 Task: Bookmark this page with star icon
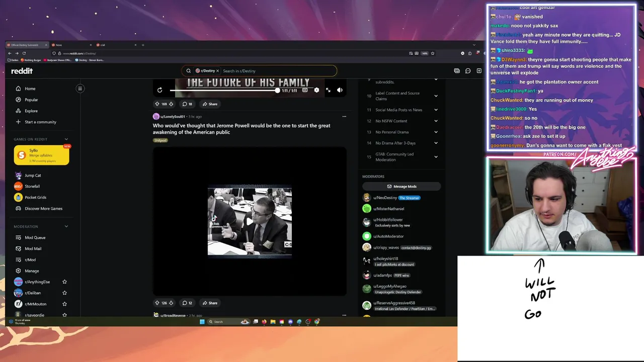point(433,53)
